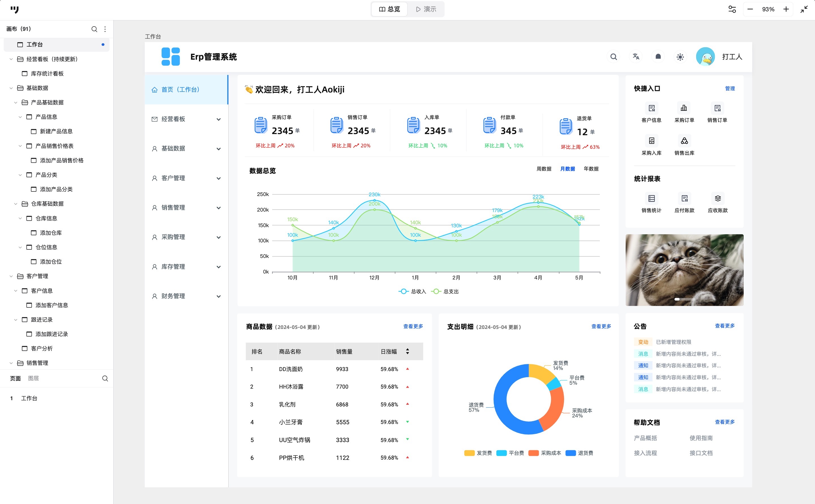The image size is (815, 504).
Task: Open the 销售出库 quick entry icon
Action: click(684, 141)
